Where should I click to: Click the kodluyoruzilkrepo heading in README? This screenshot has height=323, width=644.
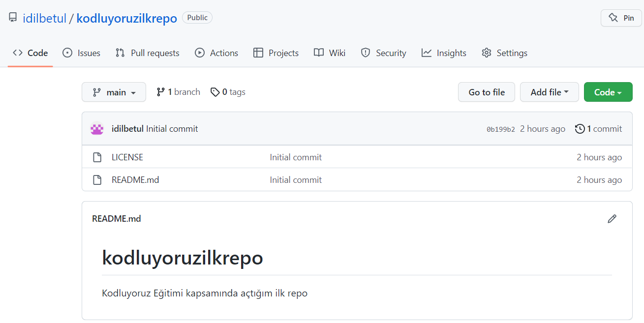pyautogui.click(x=183, y=258)
